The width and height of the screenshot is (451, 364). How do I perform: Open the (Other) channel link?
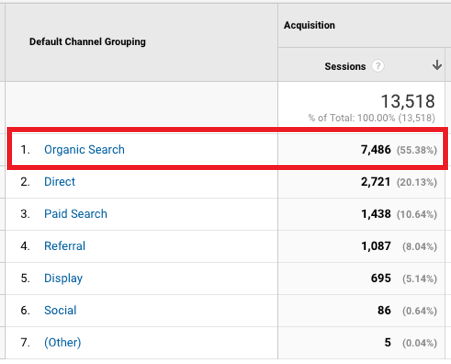click(x=63, y=342)
